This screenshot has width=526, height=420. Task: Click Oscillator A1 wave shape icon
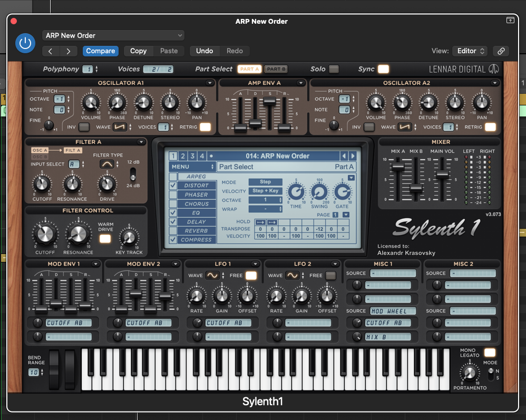(120, 127)
